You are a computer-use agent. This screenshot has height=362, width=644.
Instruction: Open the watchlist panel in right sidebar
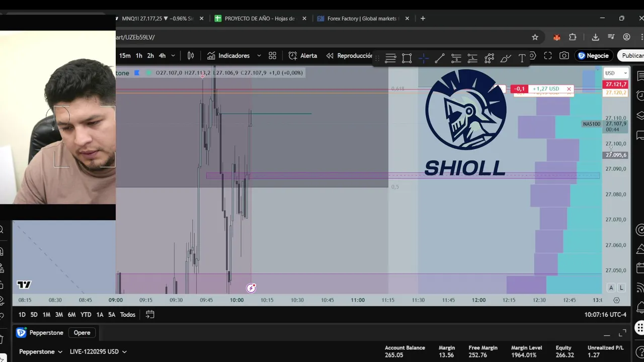(x=640, y=76)
